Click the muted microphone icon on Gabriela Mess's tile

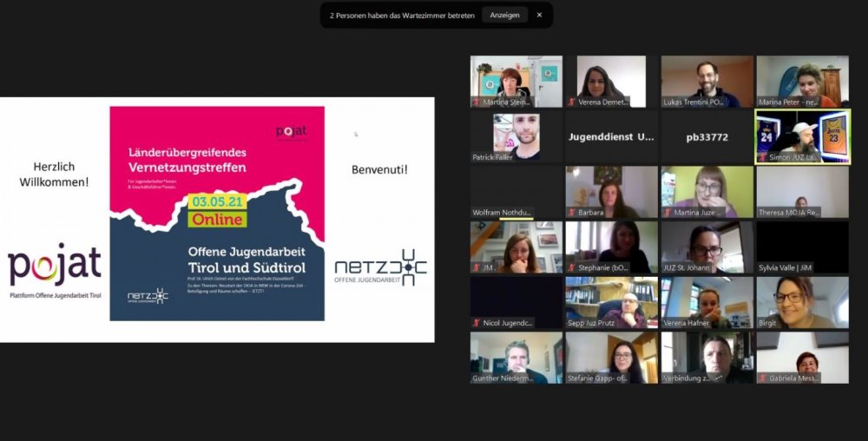[x=762, y=378]
